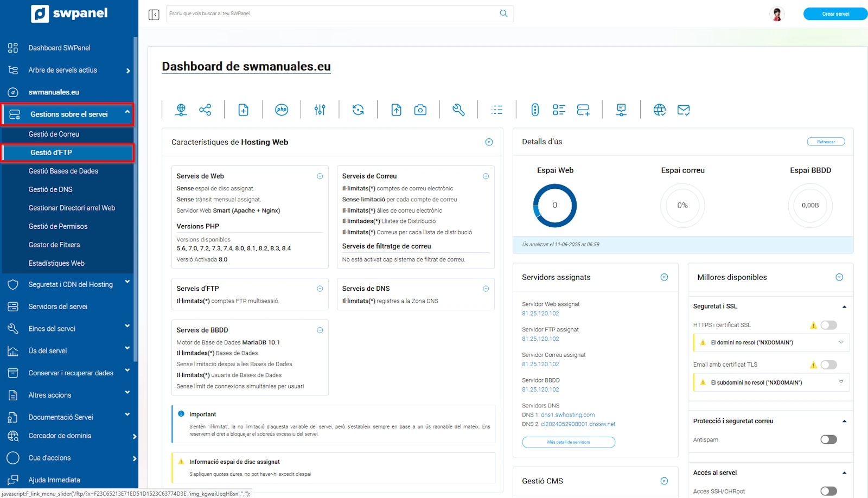
Task: Close the Característiques de Hosting Web panel icon
Action: tap(489, 142)
